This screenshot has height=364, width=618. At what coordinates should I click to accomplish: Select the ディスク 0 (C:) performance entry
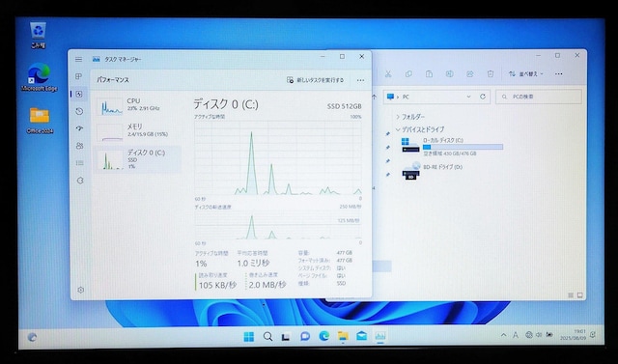pos(137,159)
